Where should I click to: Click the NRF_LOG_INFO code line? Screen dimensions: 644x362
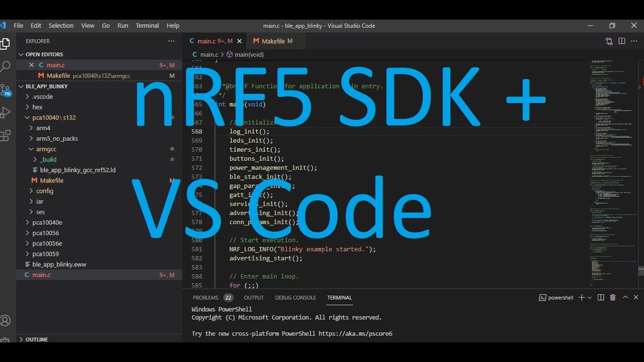tap(303, 249)
